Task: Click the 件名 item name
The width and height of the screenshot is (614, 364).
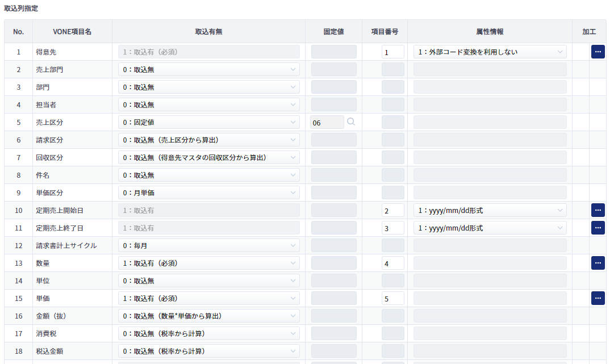Action: [43, 175]
